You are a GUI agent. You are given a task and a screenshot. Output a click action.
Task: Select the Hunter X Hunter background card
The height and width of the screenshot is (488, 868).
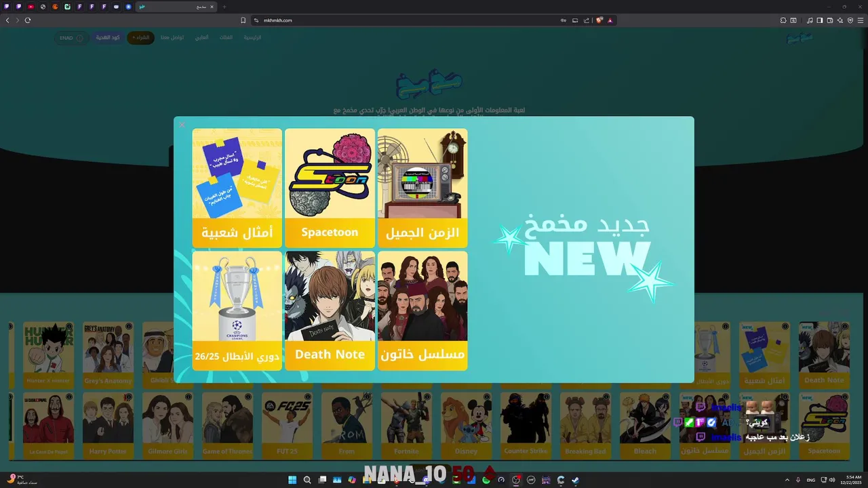48,355
